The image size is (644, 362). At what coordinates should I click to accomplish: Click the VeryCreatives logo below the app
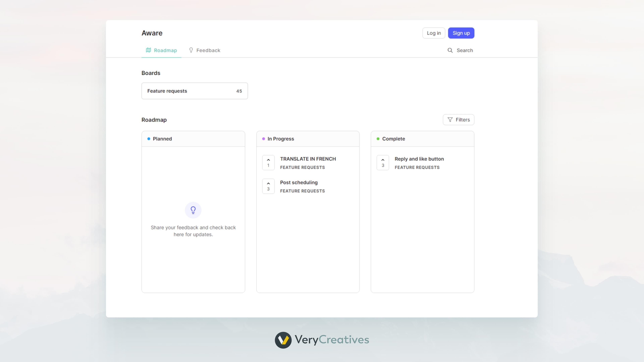tap(322, 340)
